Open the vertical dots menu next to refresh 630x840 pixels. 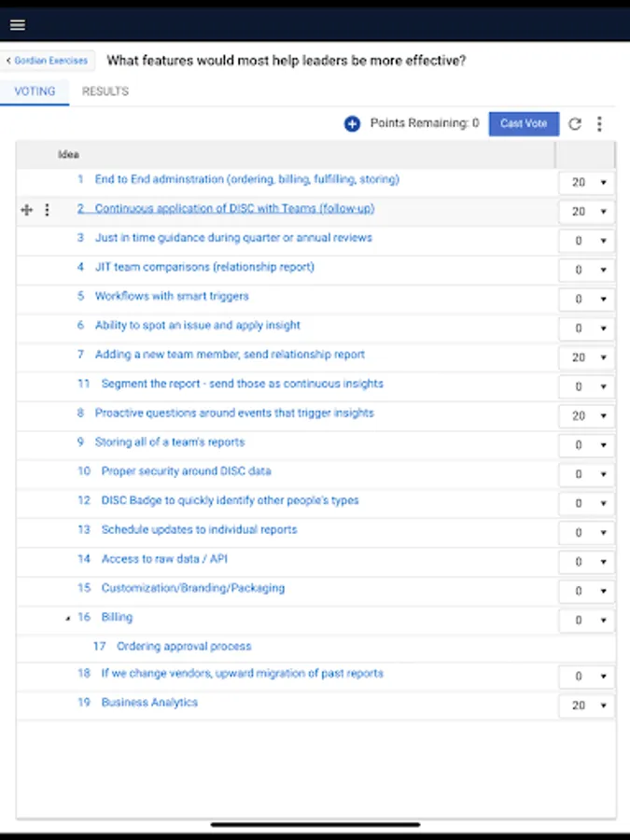[x=599, y=124]
